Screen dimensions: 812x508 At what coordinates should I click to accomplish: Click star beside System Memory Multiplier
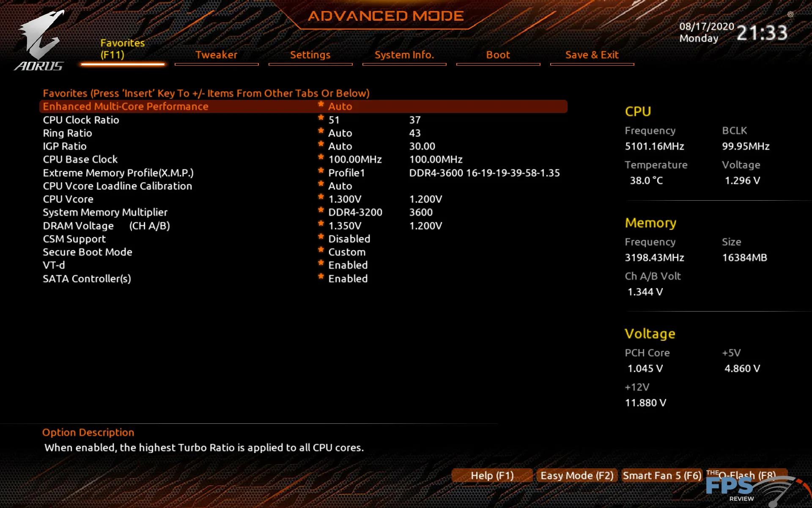[x=321, y=210]
